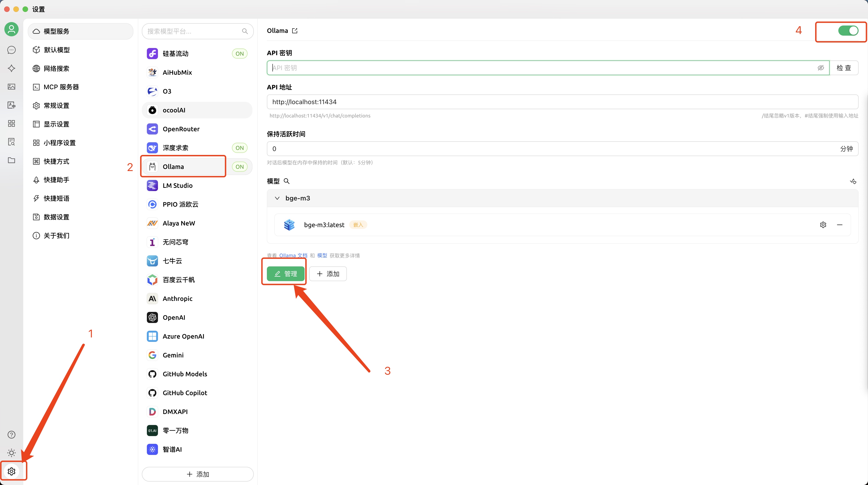Open the files folder sidebar icon
Viewport: 868px width, 485px height.
click(x=11, y=160)
